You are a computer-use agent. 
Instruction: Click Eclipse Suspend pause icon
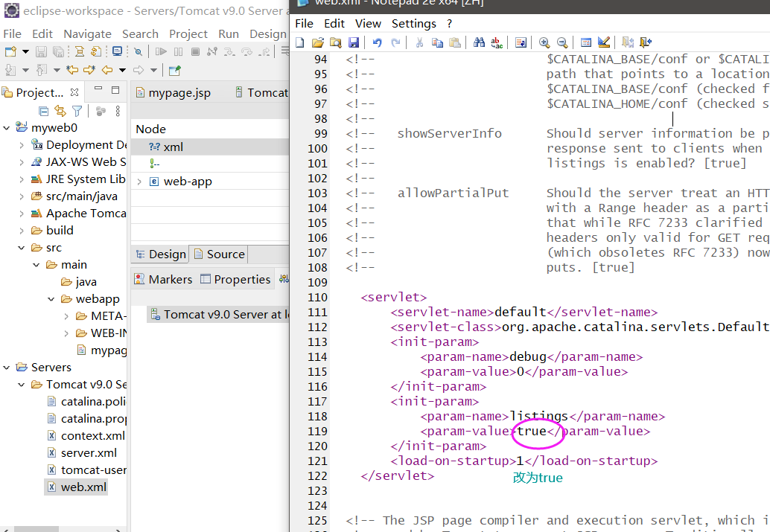coord(178,51)
